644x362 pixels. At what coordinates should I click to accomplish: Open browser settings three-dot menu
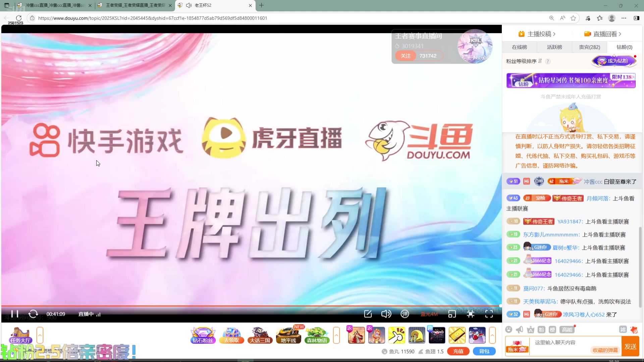(624, 18)
